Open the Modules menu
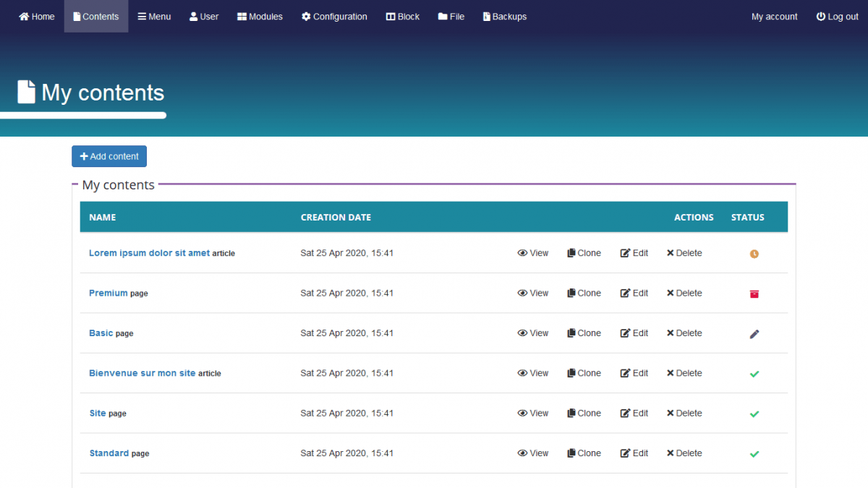868x488 pixels. (x=260, y=17)
